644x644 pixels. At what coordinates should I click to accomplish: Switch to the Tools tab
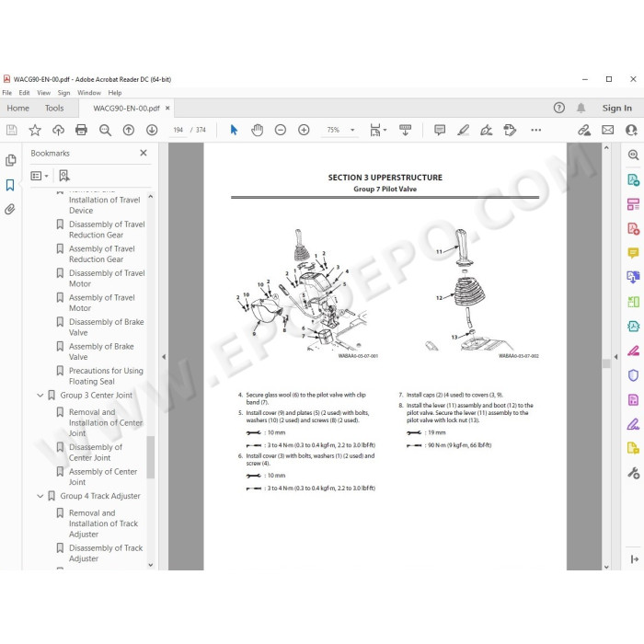pos(54,108)
